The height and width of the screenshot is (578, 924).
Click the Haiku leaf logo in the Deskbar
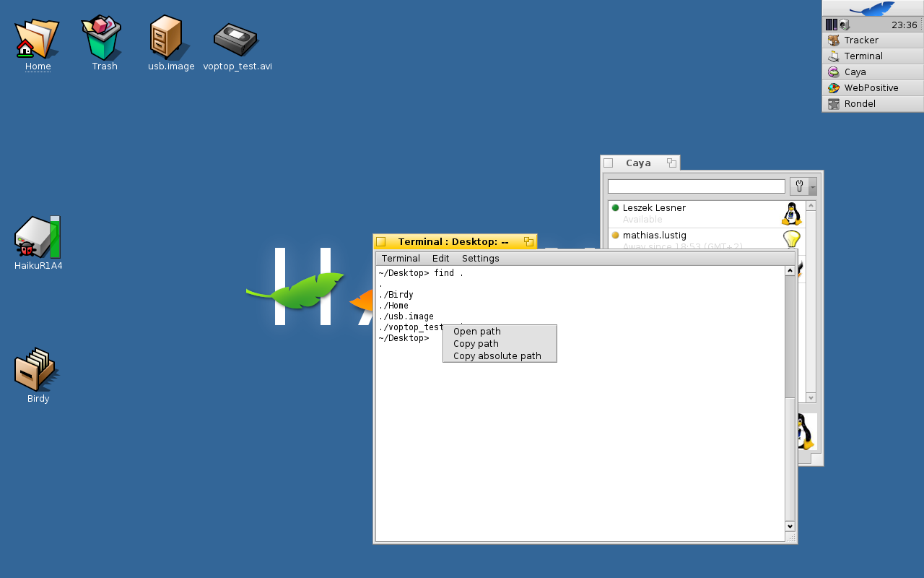(x=873, y=9)
